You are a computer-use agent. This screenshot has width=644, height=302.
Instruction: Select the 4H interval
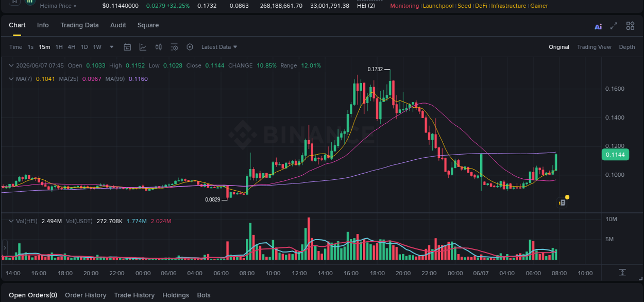(72, 47)
